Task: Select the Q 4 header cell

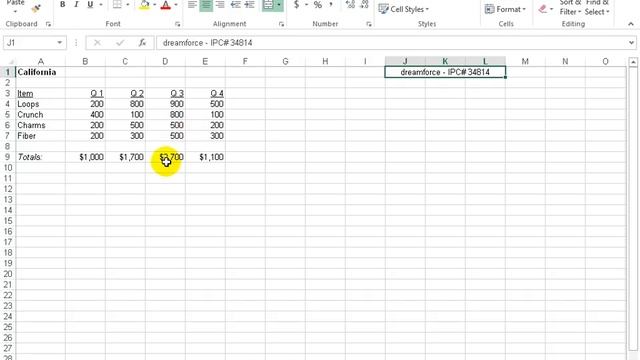Action: pyautogui.click(x=205, y=93)
